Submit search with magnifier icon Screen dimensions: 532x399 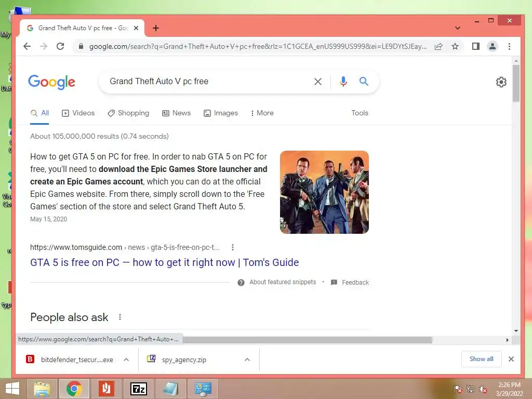click(364, 82)
